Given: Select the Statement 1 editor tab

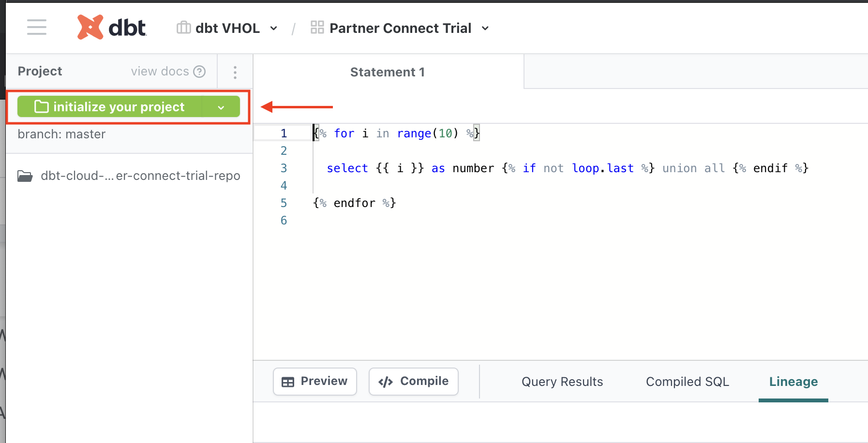Looking at the screenshot, I should point(388,72).
